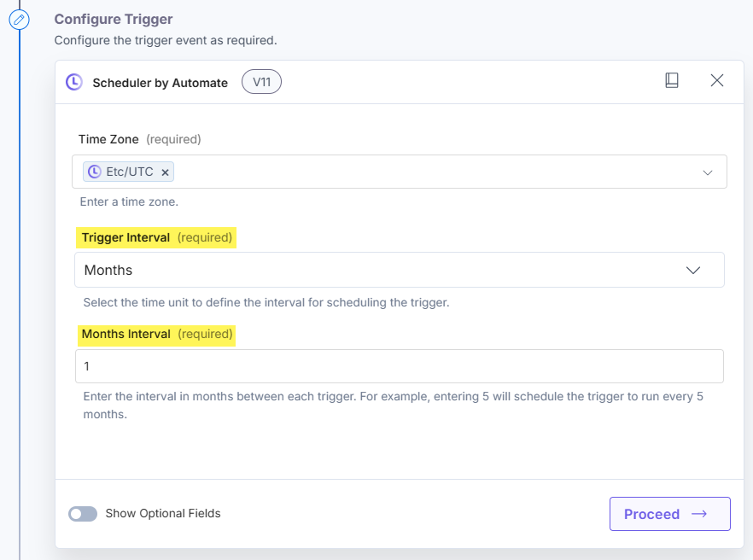The image size is (753, 560).
Task: Click the Trigger Interval chevron arrow
Action: (x=693, y=270)
